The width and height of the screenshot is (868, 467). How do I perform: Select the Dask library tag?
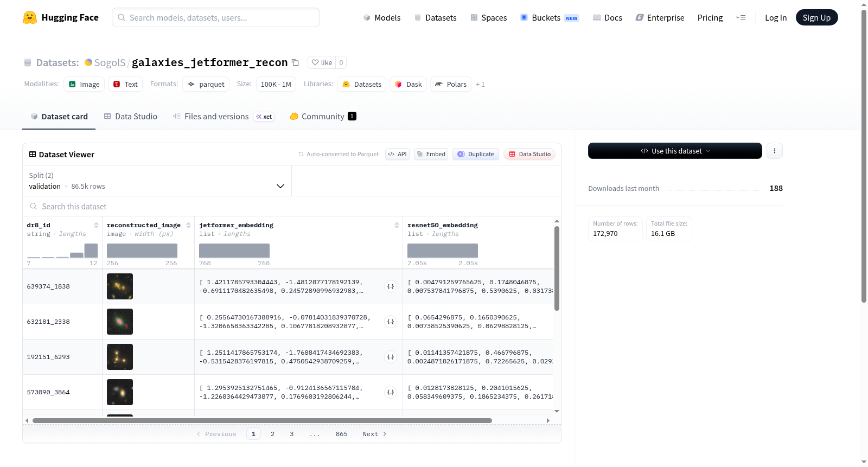(x=409, y=84)
